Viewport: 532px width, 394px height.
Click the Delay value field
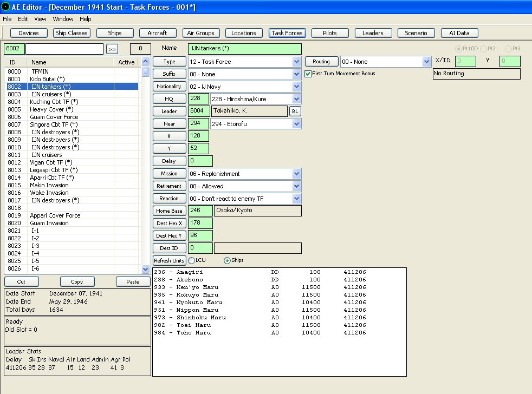point(200,161)
